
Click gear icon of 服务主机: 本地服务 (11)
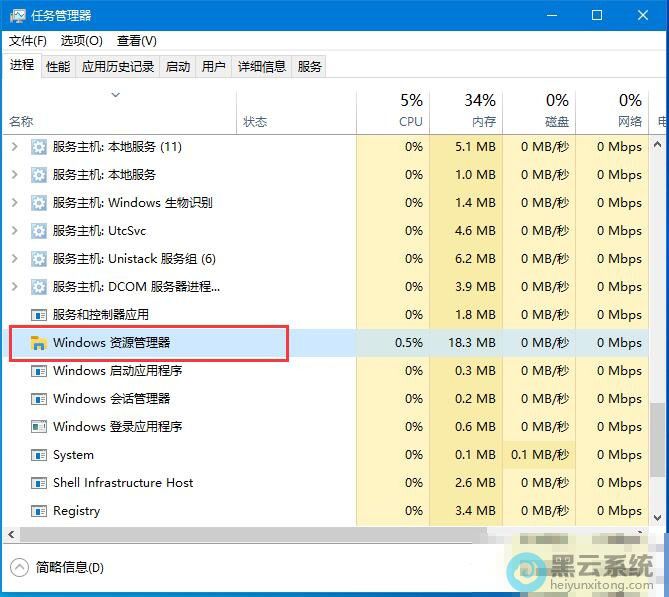pyautogui.click(x=39, y=147)
